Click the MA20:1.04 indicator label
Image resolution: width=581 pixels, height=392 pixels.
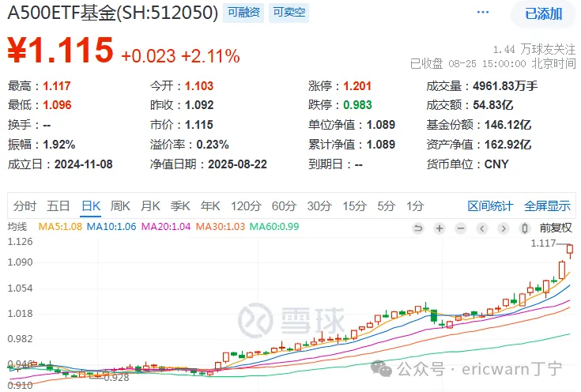point(166,226)
